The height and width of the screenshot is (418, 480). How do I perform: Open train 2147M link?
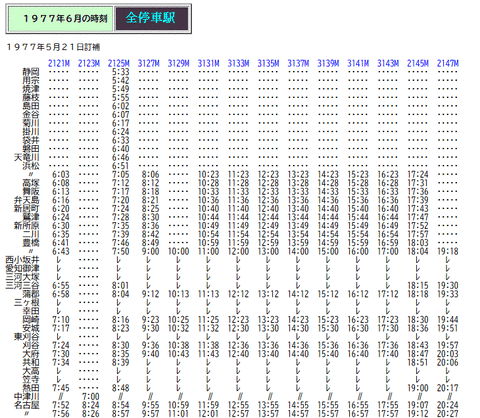click(448, 63)
